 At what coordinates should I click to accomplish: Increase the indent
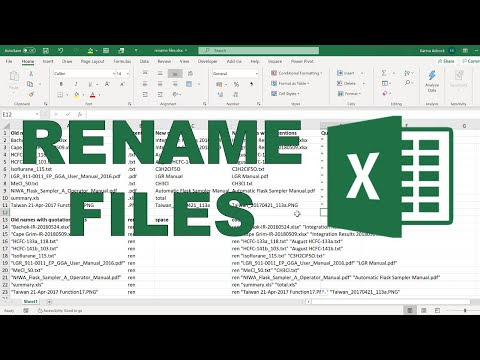160,95
